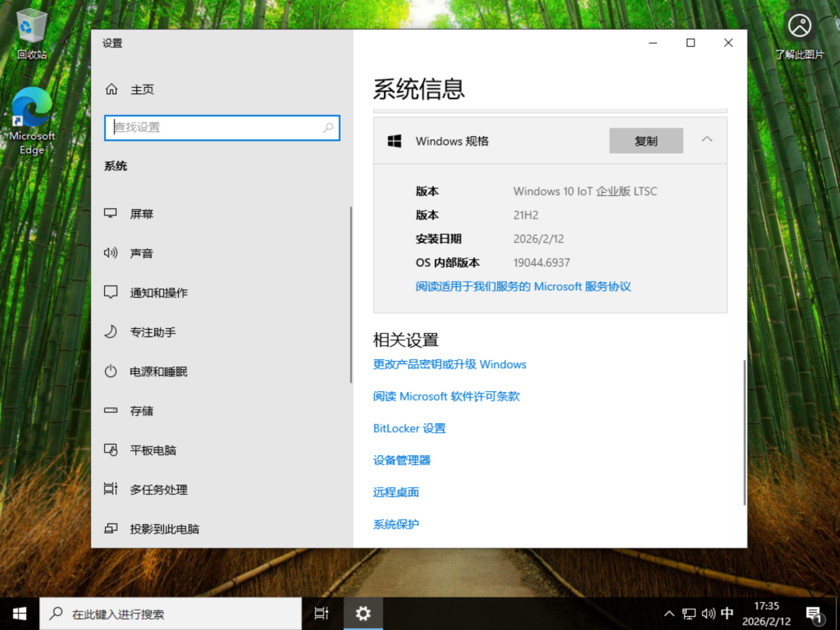Open the Windows Start button
This screenshot has height=630, width=840.
coord(19,614)
